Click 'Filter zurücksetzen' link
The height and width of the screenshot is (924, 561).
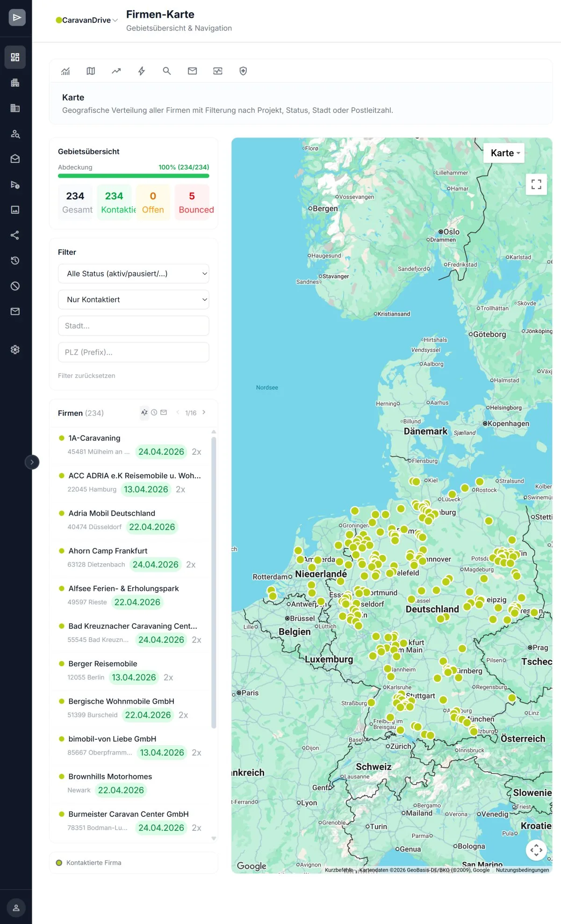[86, 376]
